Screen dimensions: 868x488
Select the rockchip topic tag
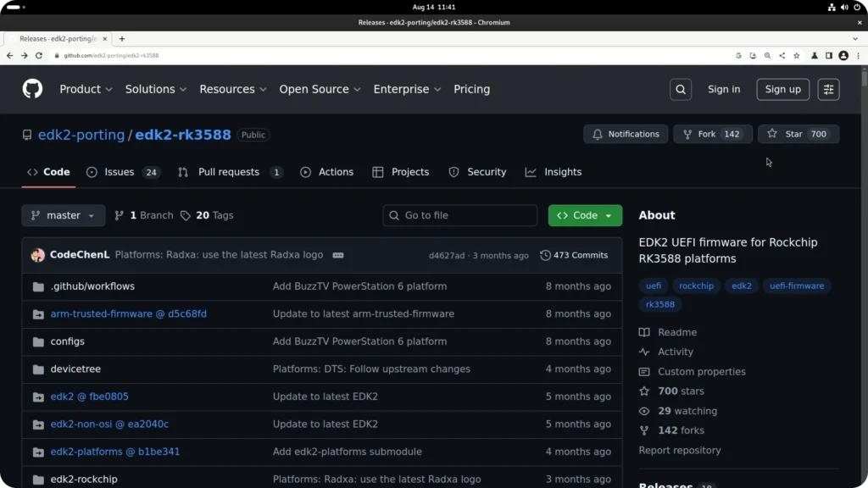696,286
